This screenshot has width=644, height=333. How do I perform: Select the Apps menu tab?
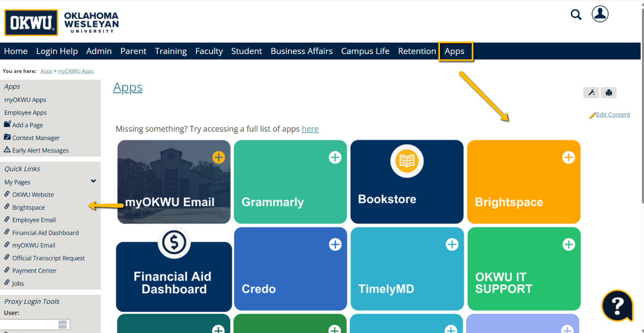455,51
